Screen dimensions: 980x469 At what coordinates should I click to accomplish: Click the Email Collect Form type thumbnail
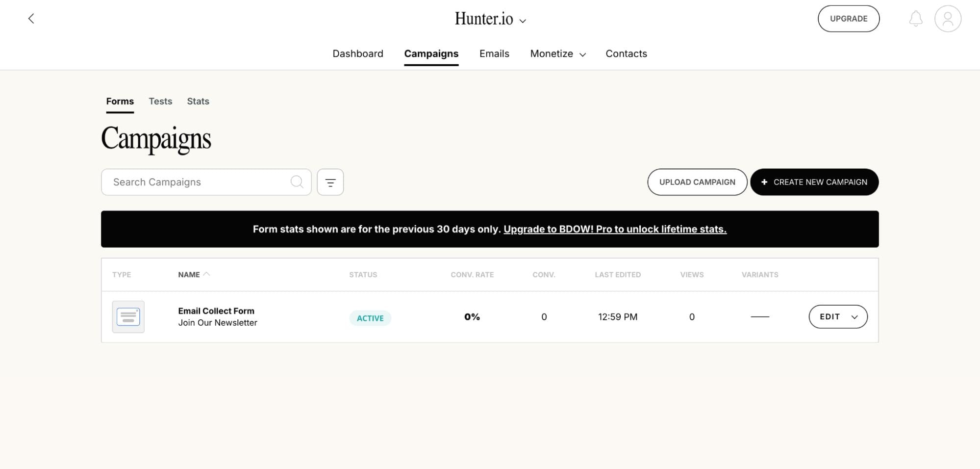(x=128, y=316)
